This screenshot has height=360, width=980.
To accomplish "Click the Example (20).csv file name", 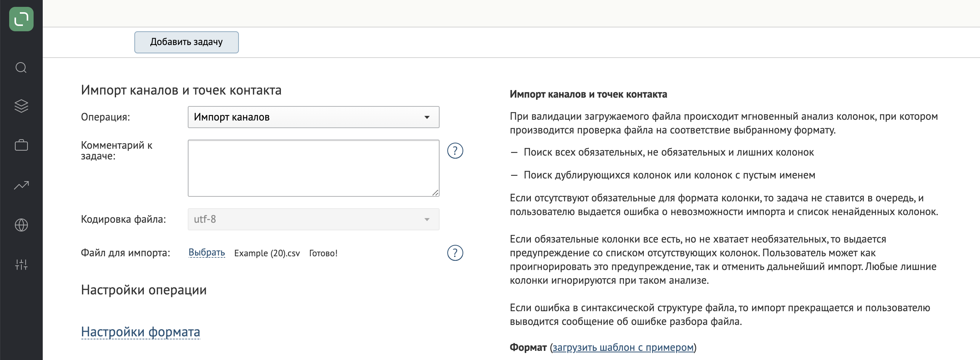I will tap(267, 253).
